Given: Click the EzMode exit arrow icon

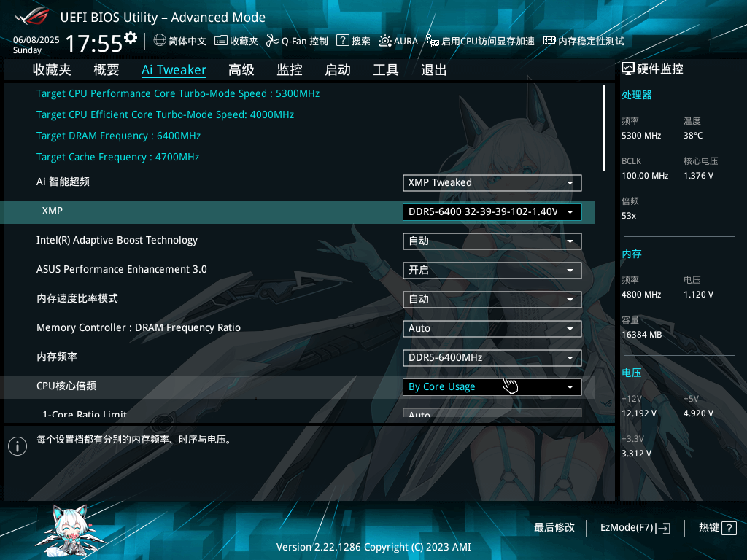Looking at the screenshot, I should coord(664,528).
